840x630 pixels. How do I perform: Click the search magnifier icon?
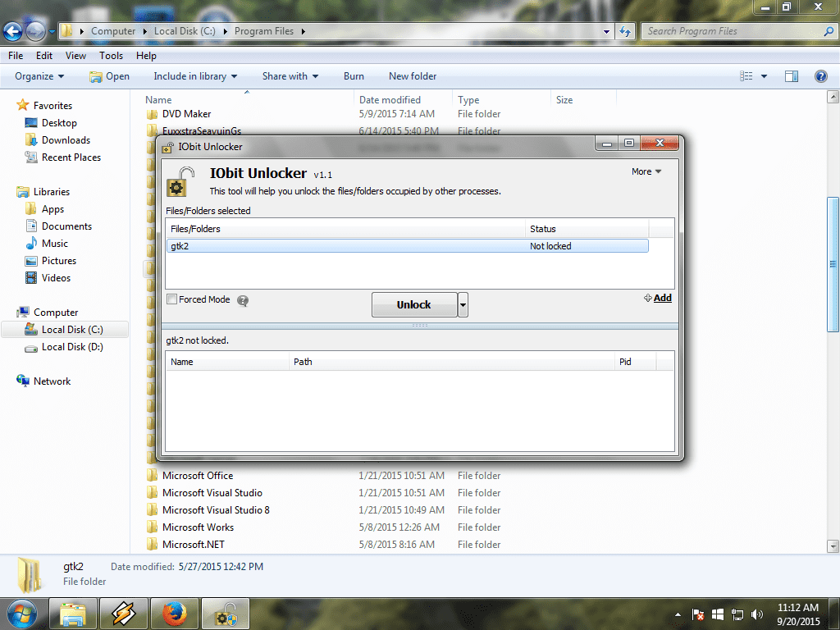point(829,32)
